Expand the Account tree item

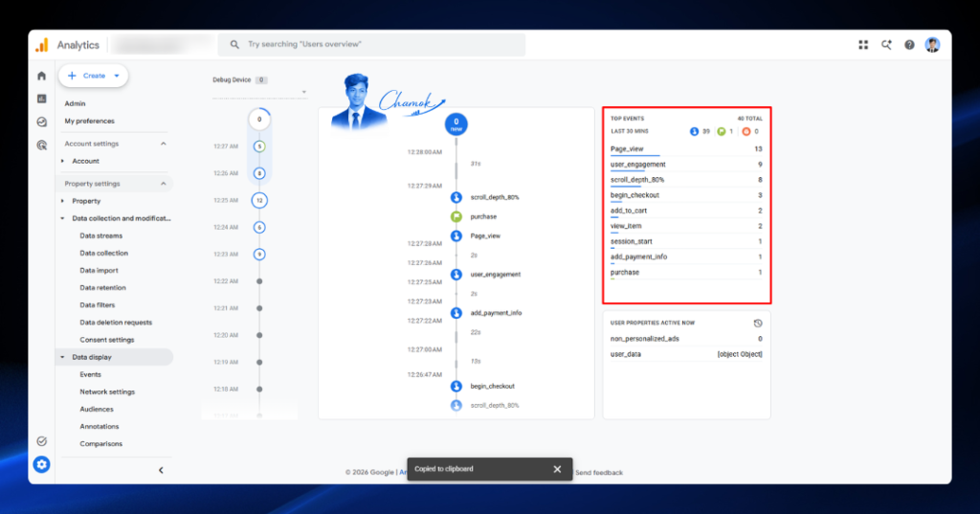click(62, 162)
